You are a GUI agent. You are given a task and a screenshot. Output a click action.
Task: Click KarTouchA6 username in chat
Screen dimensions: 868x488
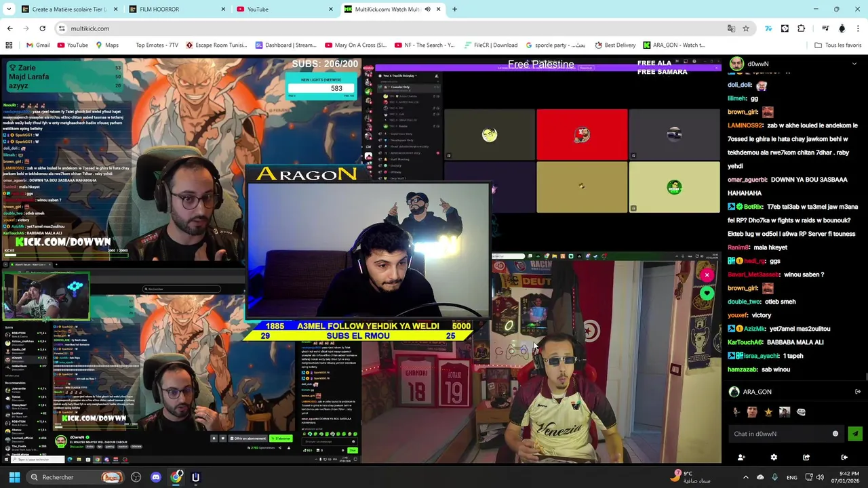click(x=745, y=342)
